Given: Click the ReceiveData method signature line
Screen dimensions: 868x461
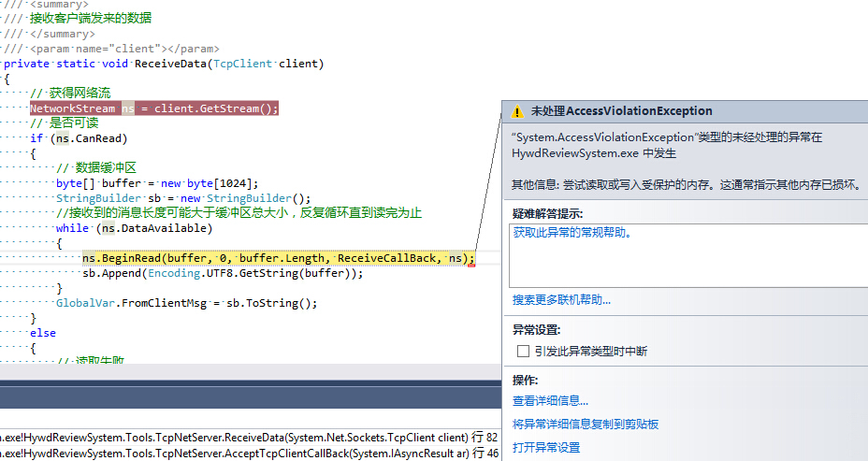Looking at the screenshot, I should tap(164, 64).
